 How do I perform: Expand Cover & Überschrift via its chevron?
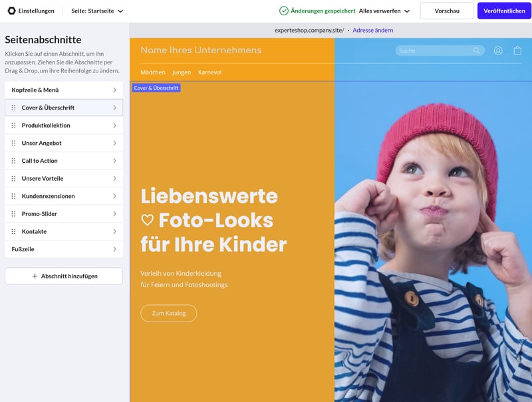click(114, 108)
